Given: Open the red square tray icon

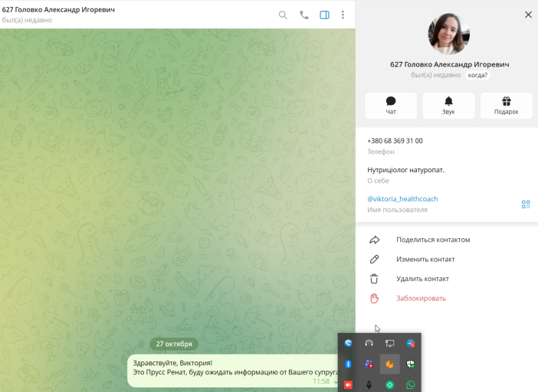Looking at the screenshot, I should tap(348, 385).
